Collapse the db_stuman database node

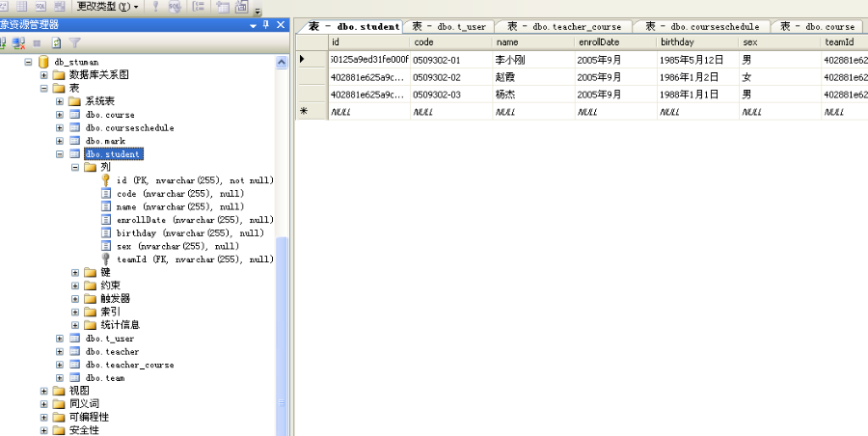(28, 62)
